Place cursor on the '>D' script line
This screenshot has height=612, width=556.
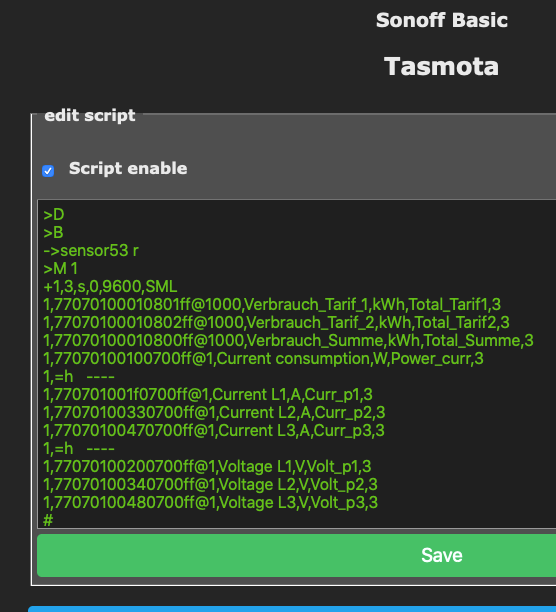click(x=54, y=215)
